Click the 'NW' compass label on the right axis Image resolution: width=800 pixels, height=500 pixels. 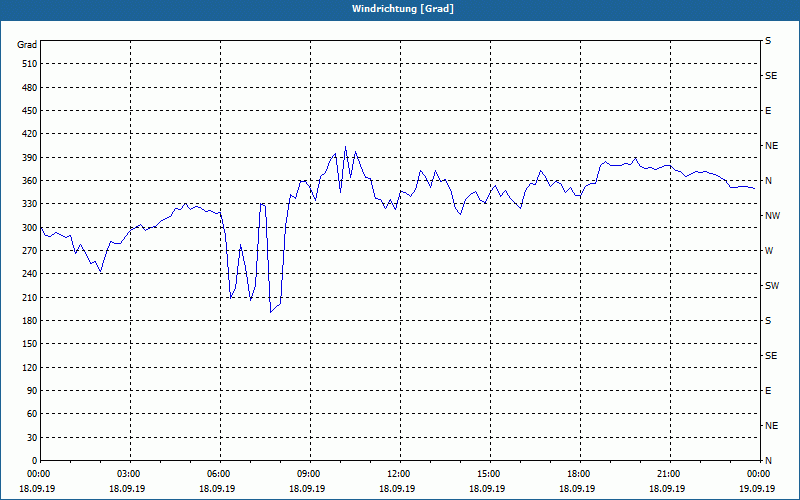point(772,216)
